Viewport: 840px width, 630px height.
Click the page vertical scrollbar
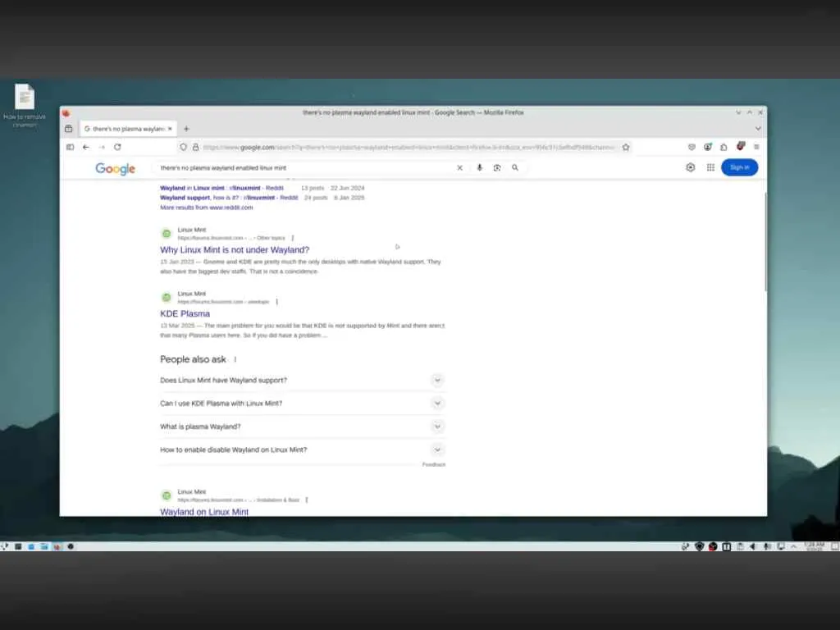pyautogui.click(x=765, y=241)
